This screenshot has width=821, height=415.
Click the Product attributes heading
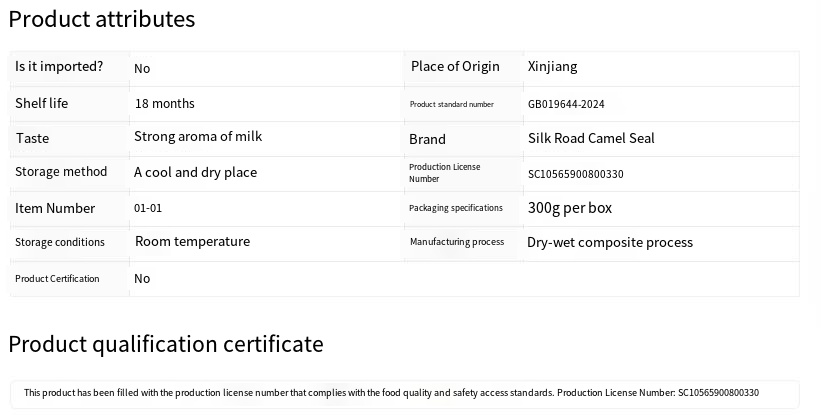click(102, 19)
